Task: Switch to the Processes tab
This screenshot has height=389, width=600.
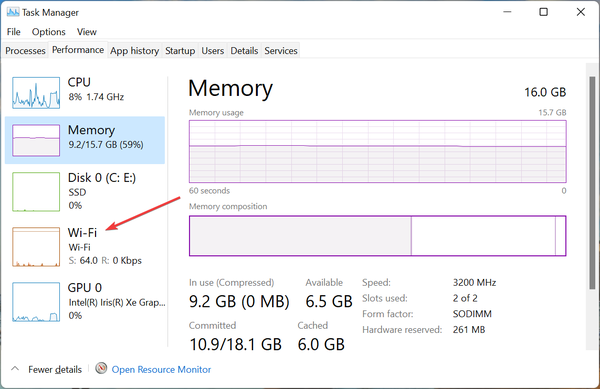Action: coord(25,50)
